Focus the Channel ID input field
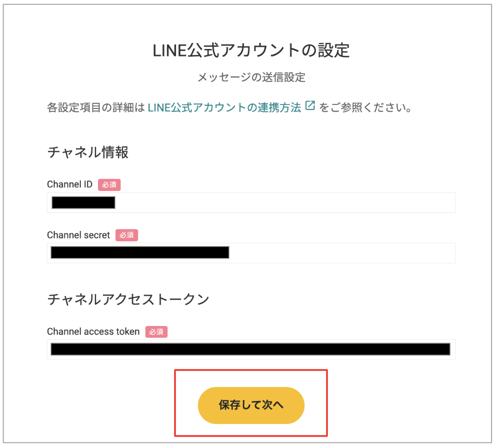Viewport: 495px width, 448px height. (251, 202)
